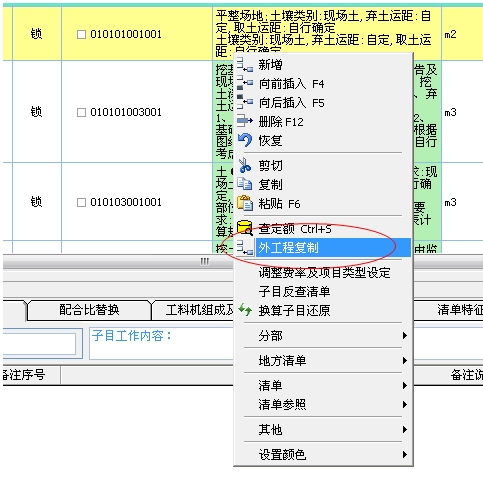The width and height of the screenshot is (483, 480).
Task: Open the 设置颜色 color submenu
Action: tap(323, 454)
